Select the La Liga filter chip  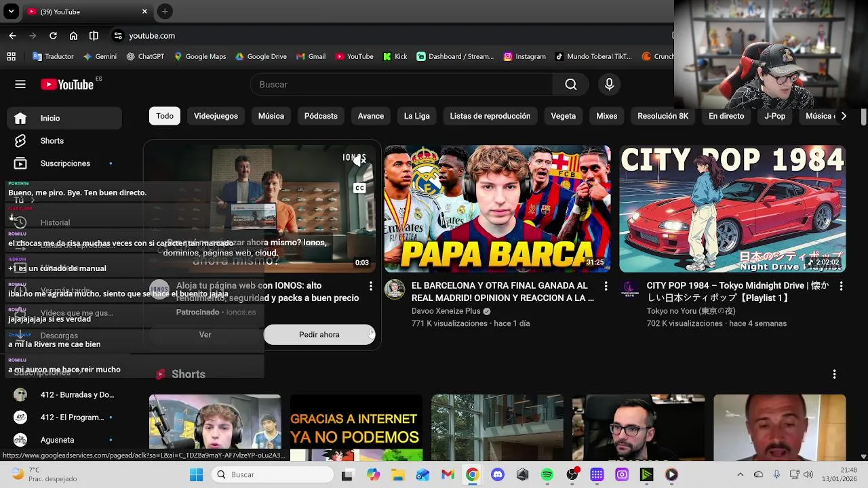[x=417, y=116]
